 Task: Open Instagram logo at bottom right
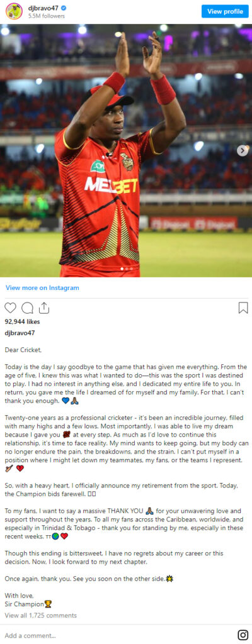[x=243, y=635]
